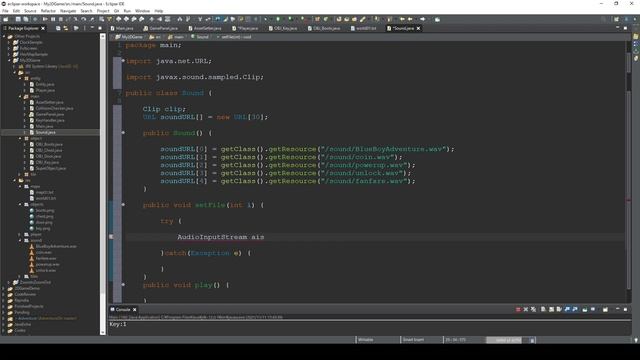Close the Package Explorer view

pyautogui.click(x=43, y=28)
